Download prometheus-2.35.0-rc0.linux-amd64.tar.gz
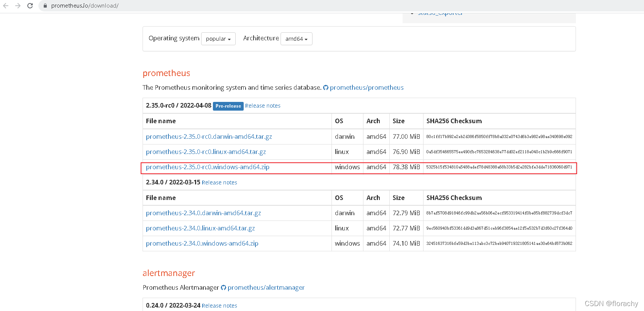The image size is (644, 311). point(206,152)
